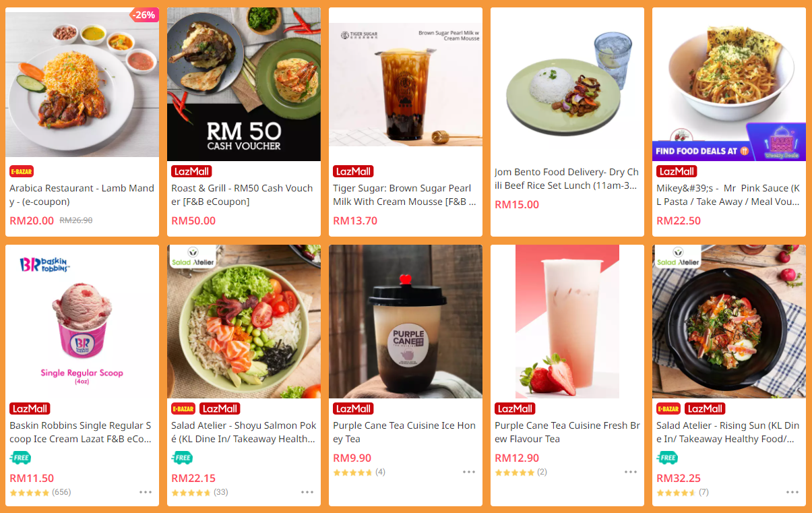Open more options on Shoyu Salmon Poké card
Image resolution: width=812 pixels, height=513 pixels.
307,492
